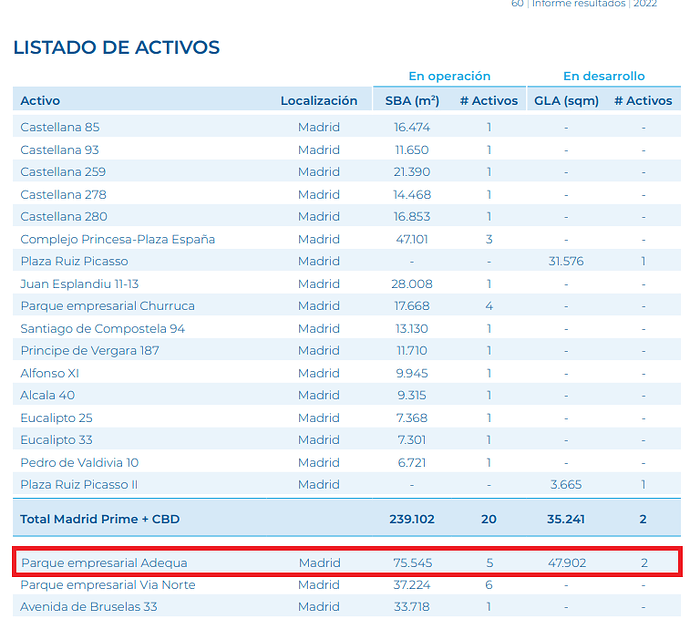Click 'Avenida de Bruselas 33' asset name

click(88, 607)
